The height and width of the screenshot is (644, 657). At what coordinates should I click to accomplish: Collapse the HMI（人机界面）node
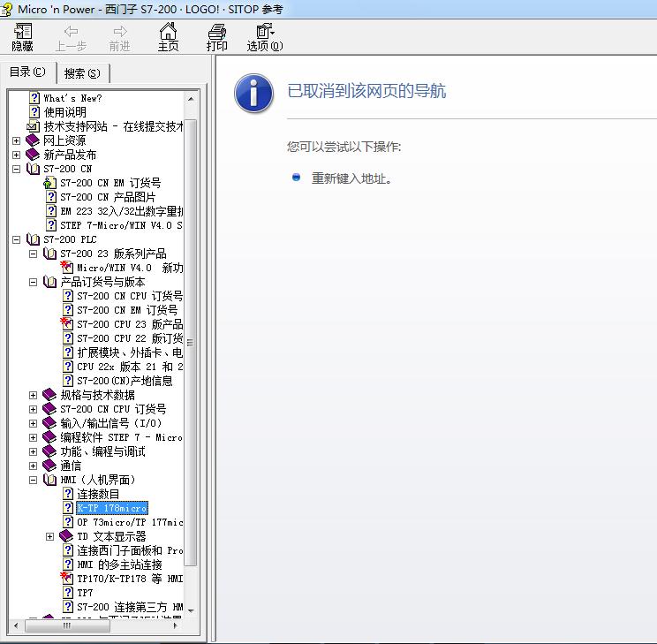point(33,480)
